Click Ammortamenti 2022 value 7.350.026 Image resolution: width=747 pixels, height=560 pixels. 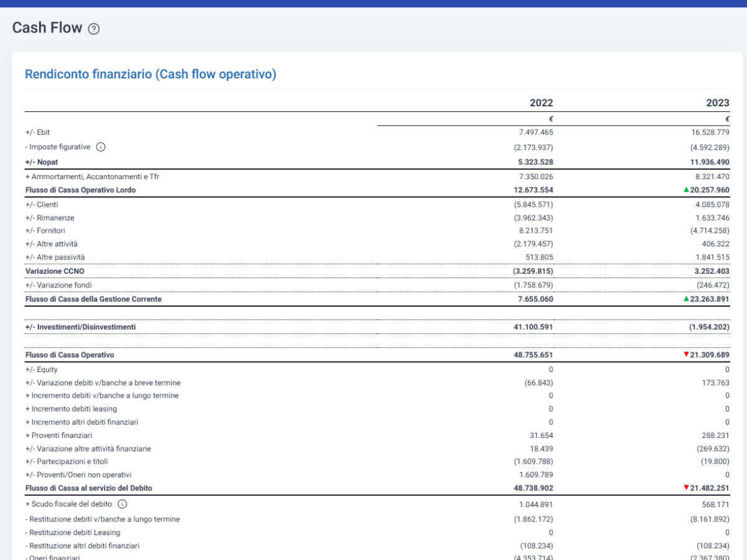pyautogui.click(x=535, y=177)
